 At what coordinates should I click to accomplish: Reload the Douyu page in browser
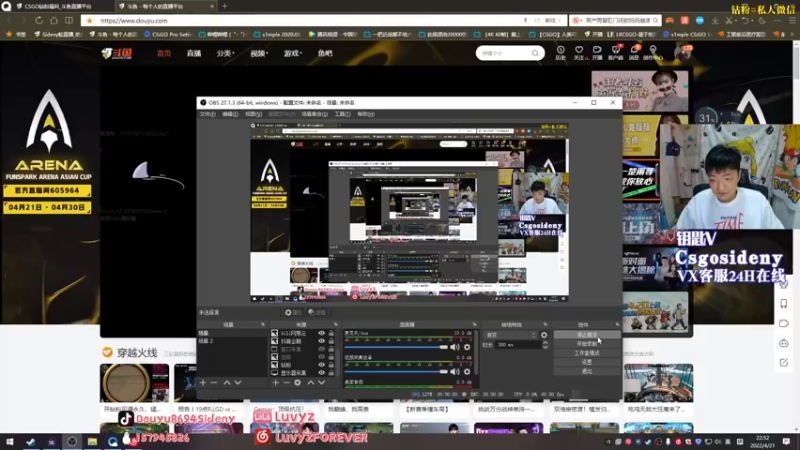[39, 20]
